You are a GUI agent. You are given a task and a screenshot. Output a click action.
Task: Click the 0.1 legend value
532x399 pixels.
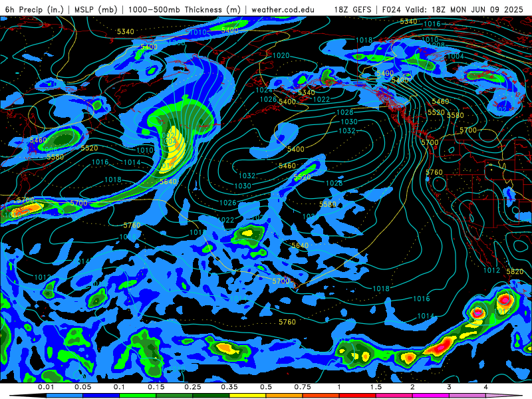pos(119,387)
